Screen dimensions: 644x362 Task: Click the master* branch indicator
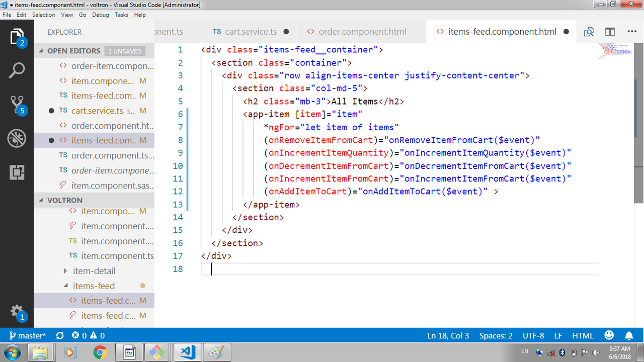tap(28, 335)
